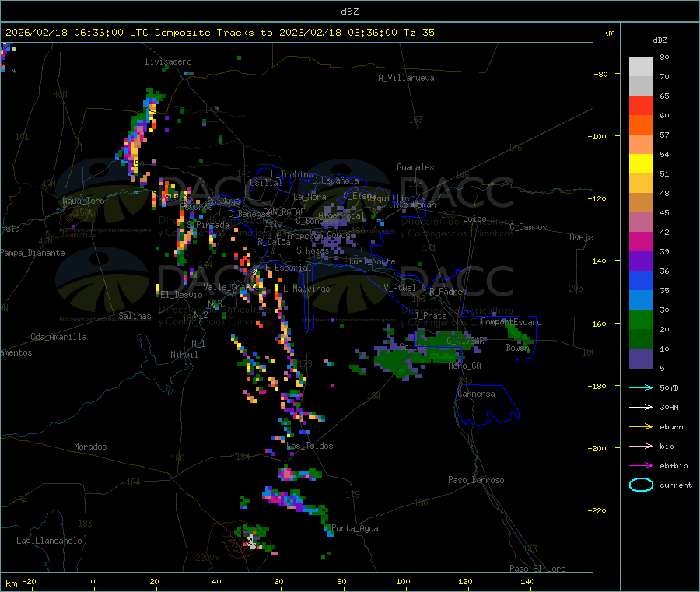The image size is (700, 592).
Task: Click the Pampa_Diamante map label
Action: (33, 253)
